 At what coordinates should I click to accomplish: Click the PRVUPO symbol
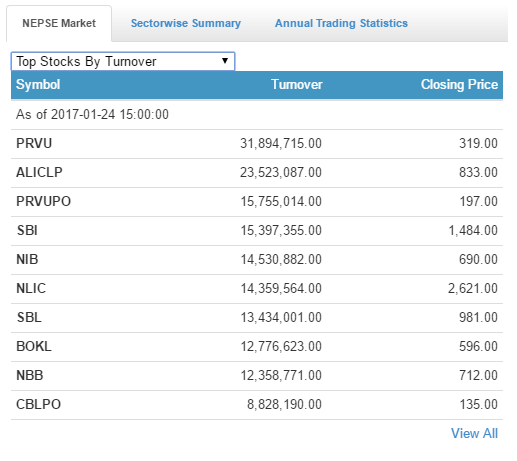point(44,201)
